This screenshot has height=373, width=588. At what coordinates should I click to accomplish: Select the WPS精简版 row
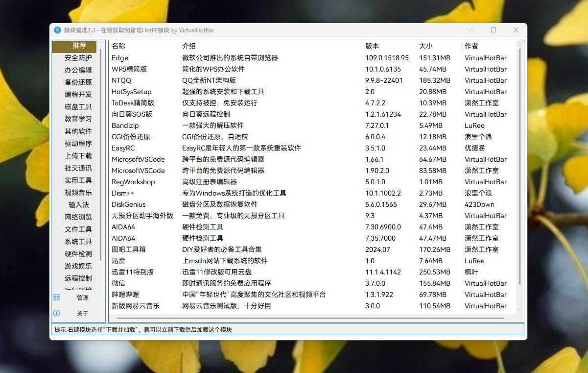coord(312,69)
